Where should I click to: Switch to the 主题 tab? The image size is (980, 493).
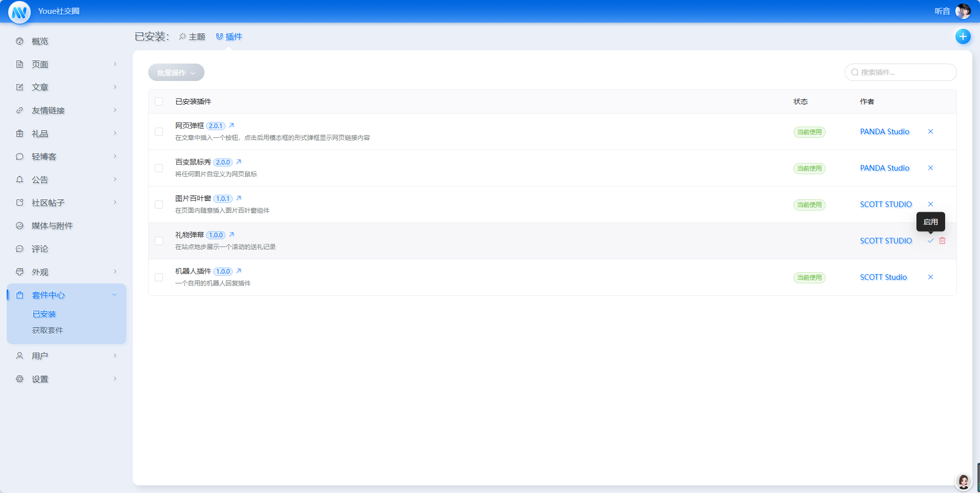tap(192, 37)
